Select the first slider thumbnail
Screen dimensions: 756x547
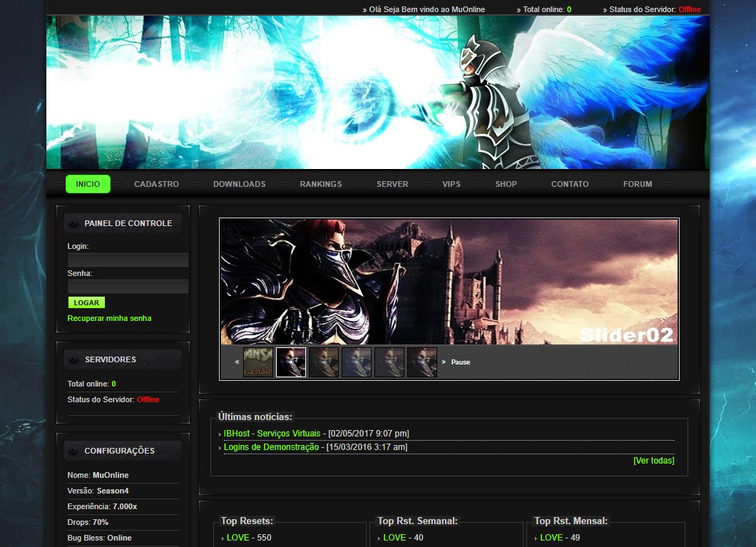point(258,362)
